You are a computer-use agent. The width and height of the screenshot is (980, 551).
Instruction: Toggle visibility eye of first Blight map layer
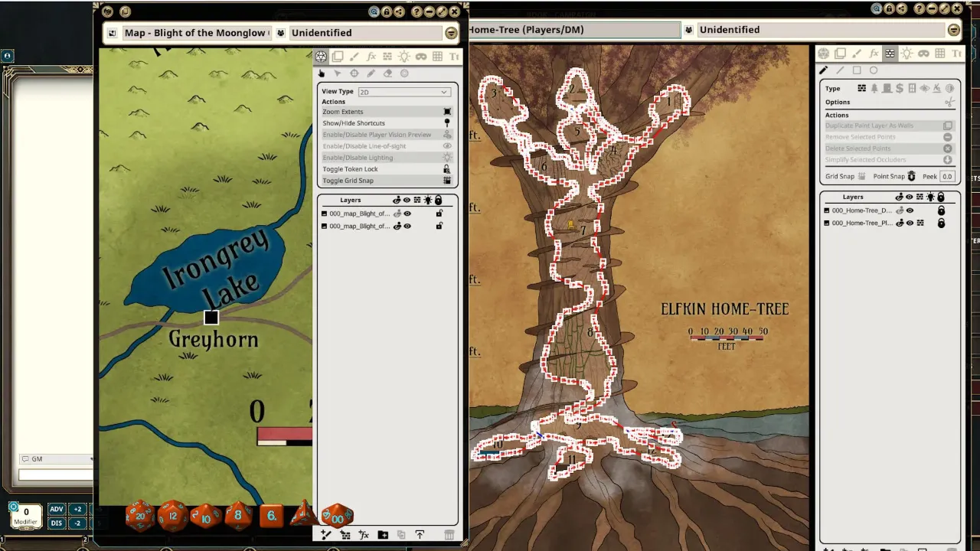click(407, 214)
